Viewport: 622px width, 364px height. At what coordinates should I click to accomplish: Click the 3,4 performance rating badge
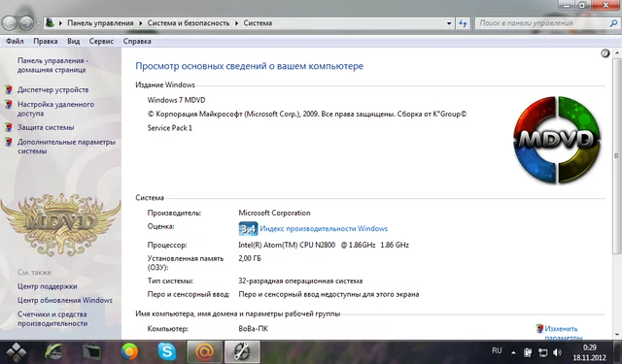coord(248,228)
